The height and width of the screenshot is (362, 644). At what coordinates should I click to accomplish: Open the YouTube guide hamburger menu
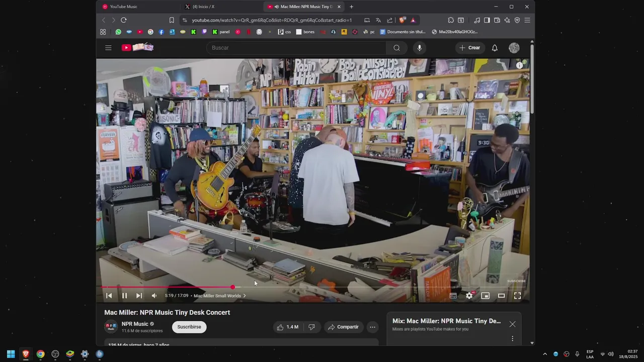(x=108, y=48)
